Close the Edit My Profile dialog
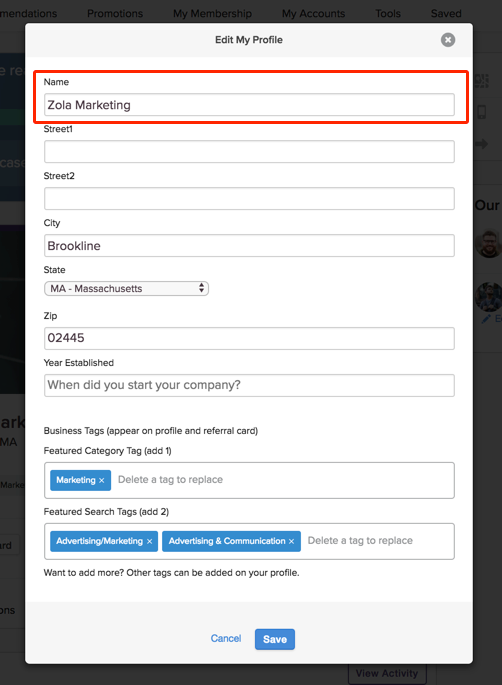The height and width of the screenshot is (685, 502). [x=447, y=40]
